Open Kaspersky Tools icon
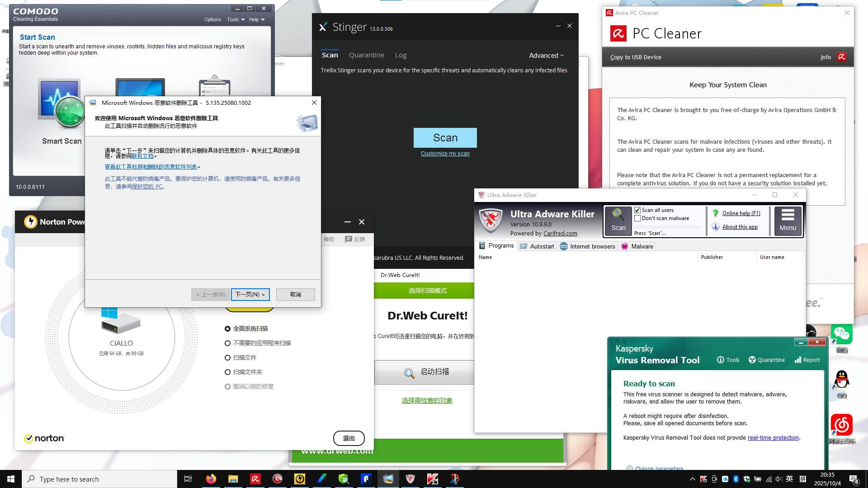 (721, 360)
